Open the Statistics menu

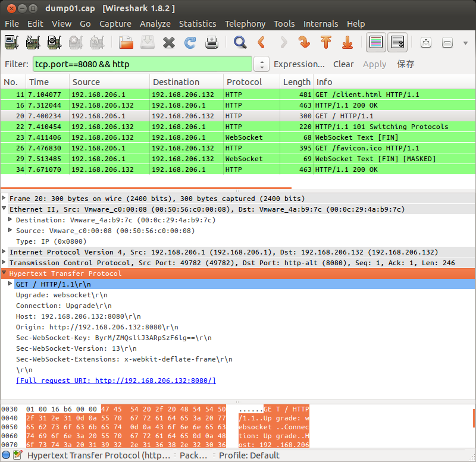tap(198, 24)
